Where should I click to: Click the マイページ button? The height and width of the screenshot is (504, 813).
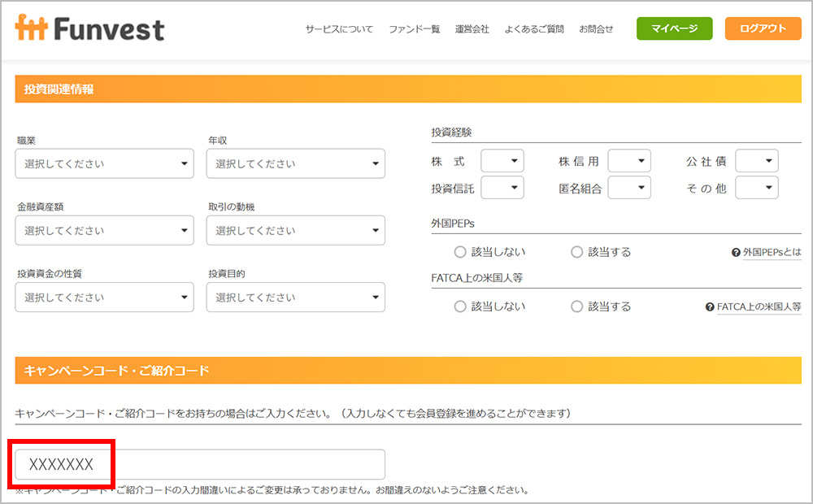tap(674, 28)
